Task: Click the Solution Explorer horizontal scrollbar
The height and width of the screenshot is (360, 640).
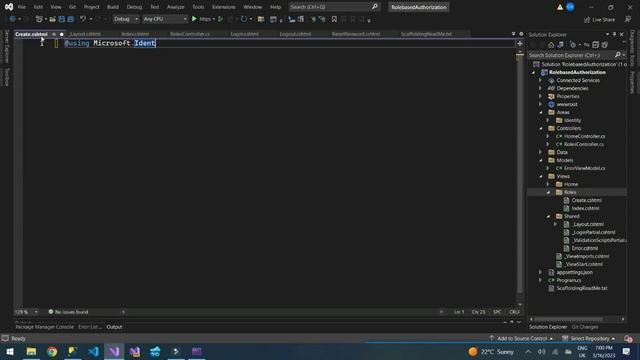Action: click(x=569, y=319)
